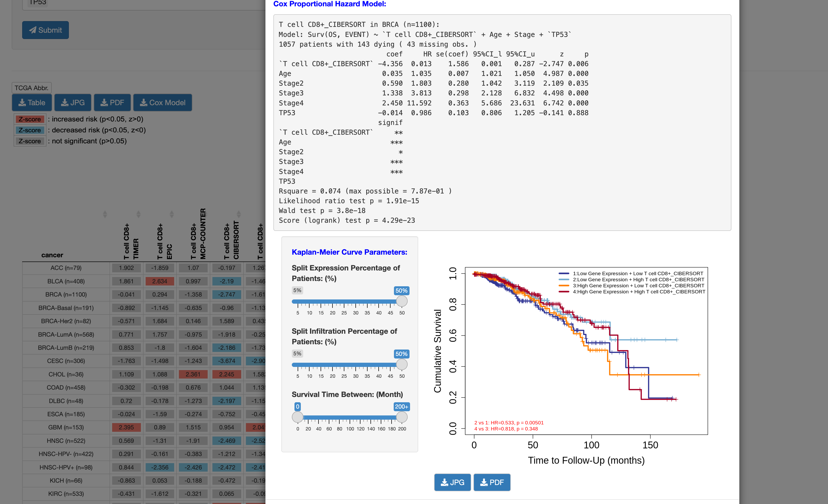Click the Submit button with paper-plane icon

[45, 30]
